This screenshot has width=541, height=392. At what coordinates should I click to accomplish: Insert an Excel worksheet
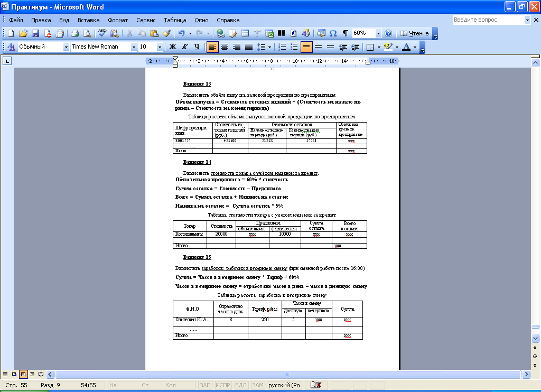coord(269,33)
